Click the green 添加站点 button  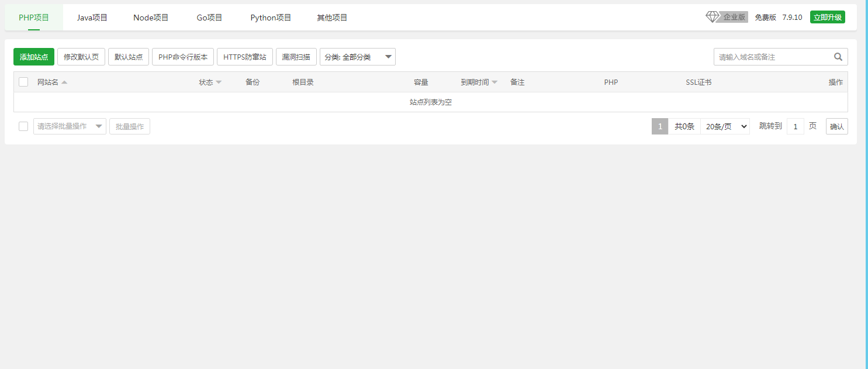click(34, 57)
